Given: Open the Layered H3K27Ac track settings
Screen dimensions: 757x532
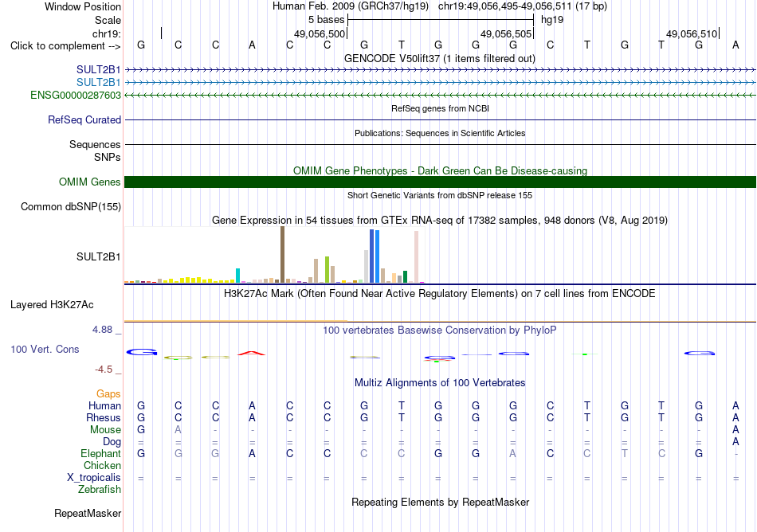Looking at the screenshot, I should point(52,305).
